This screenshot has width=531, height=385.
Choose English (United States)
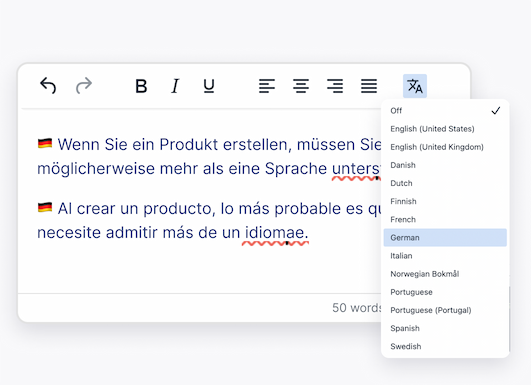click(x=445, y=129)
